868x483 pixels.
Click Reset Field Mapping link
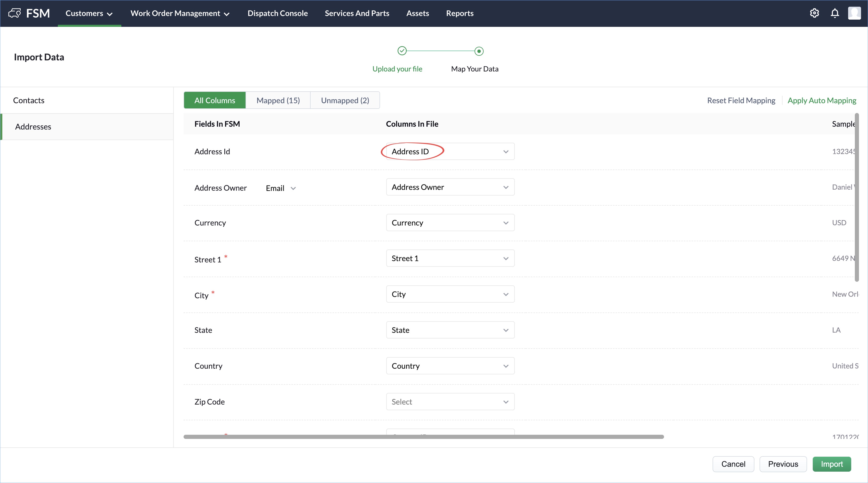pyautogui.click(x=741, y=100)
